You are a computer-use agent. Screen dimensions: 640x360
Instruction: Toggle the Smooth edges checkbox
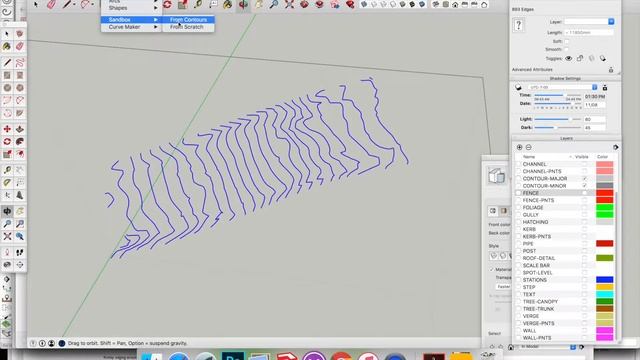pos(567,49)
